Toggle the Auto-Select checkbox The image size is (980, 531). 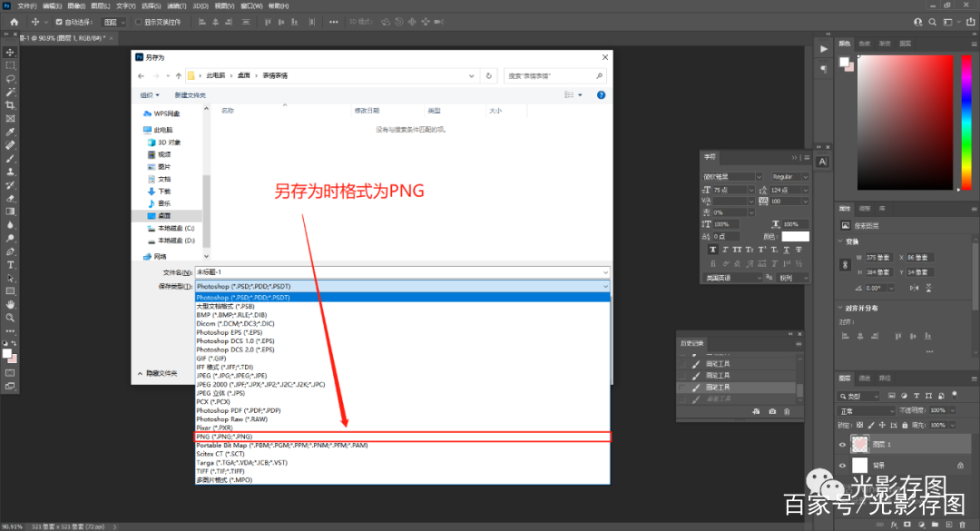point(59,22)
